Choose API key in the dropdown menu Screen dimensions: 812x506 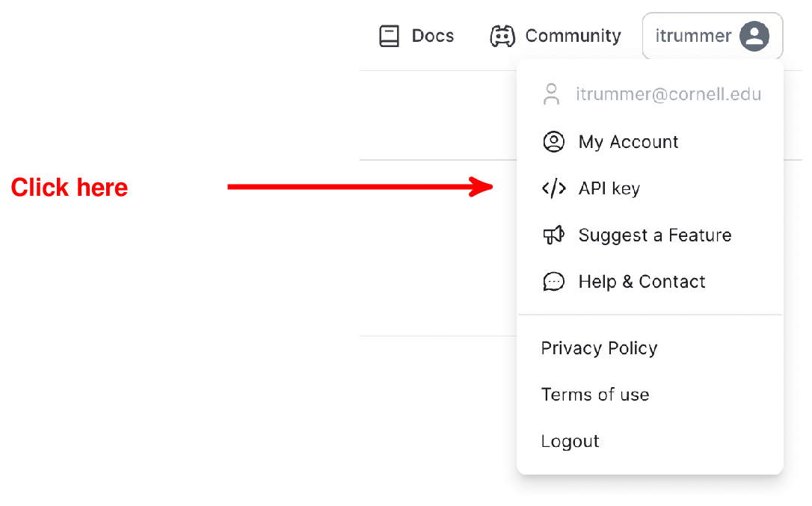point(650,188)
